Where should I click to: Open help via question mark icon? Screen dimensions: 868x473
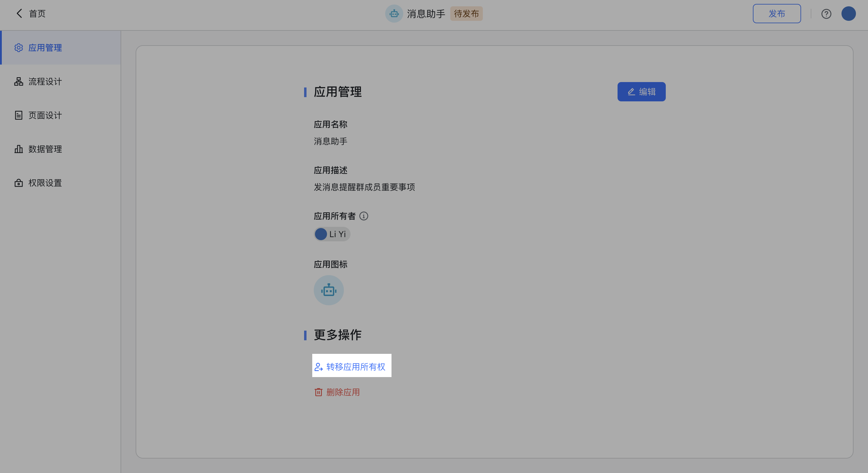click(826, 14)
